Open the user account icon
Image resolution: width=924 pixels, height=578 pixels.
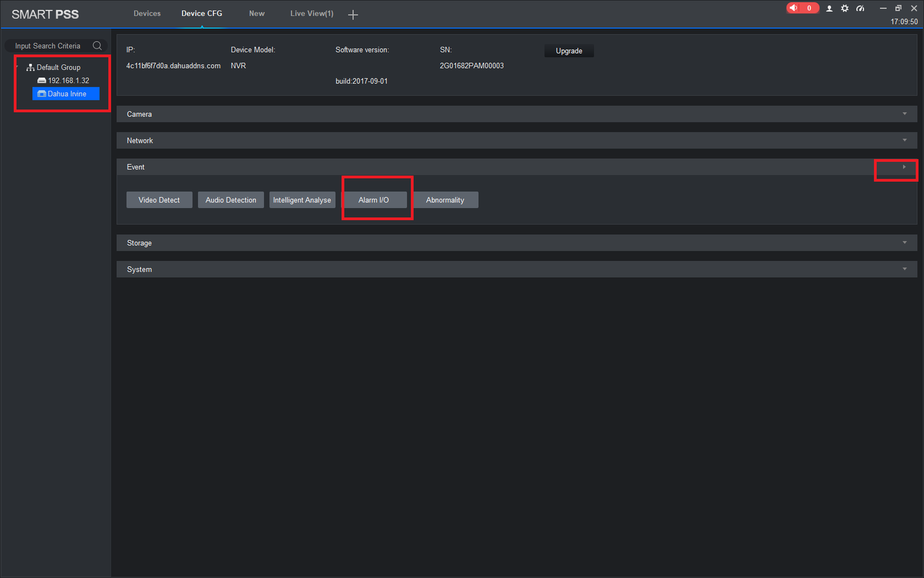pyautogui.click(x=829, y=9)
